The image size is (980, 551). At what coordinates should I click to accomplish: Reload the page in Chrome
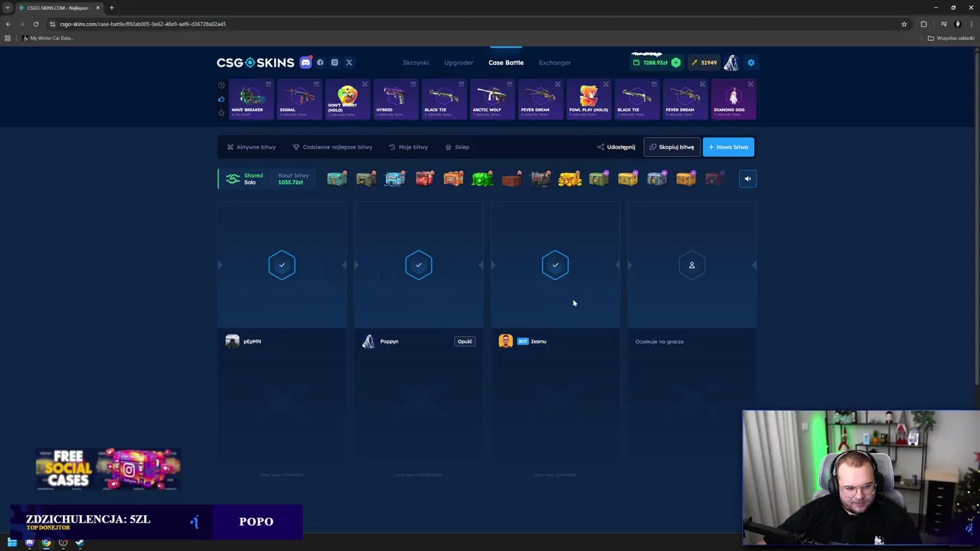pyautogui.click(x=35, y=24)
